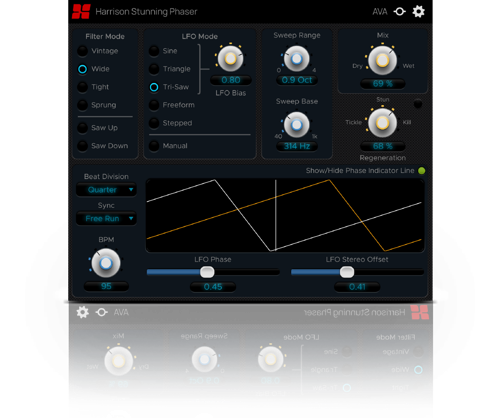Open the Beat Division Quarter dropdown
500x418 pixels.
click(106, 190)
